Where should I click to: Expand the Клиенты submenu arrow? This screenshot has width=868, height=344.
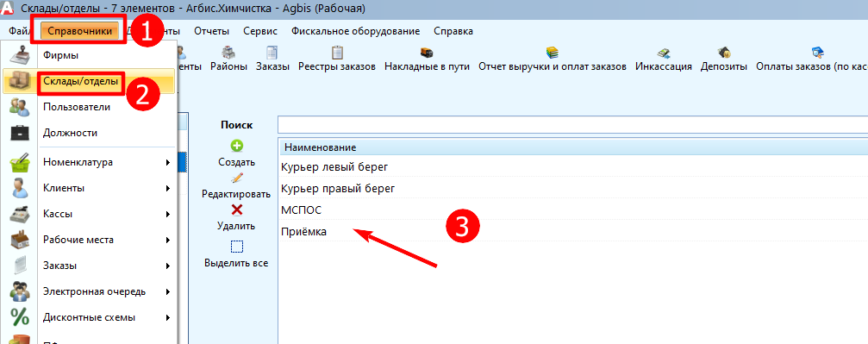pyautogui.click(x=167, y=188)
